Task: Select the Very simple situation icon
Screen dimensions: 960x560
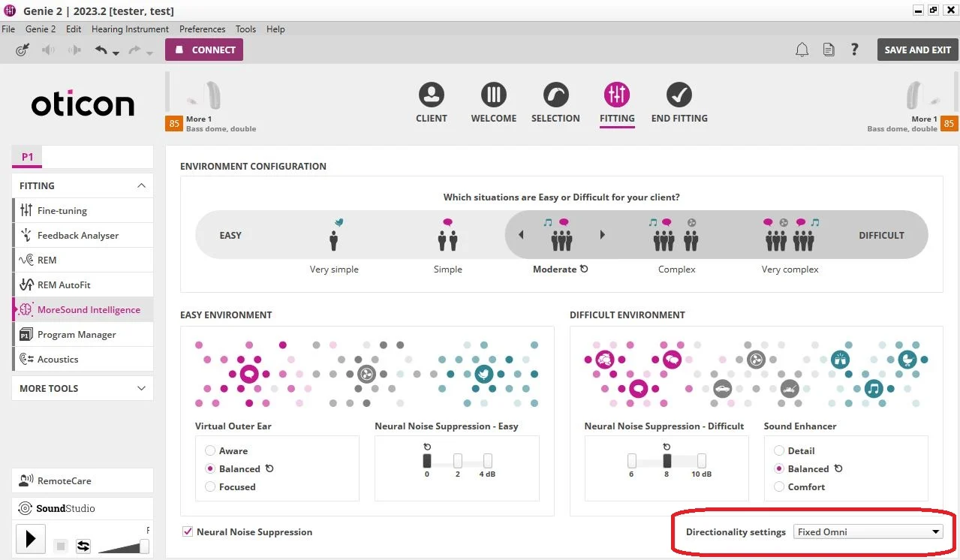Action: click(x=334, y=235)
